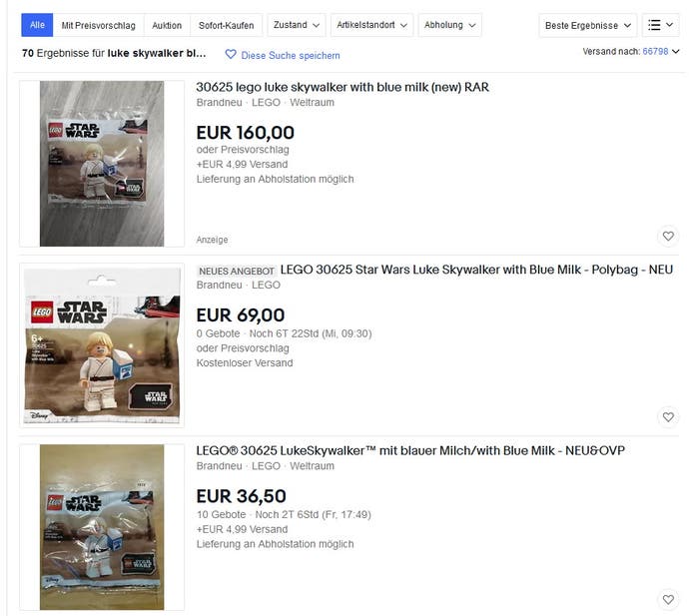
Task: Click the EUR 69,00 listing thumbnail image
Action: tap(102, 345)
